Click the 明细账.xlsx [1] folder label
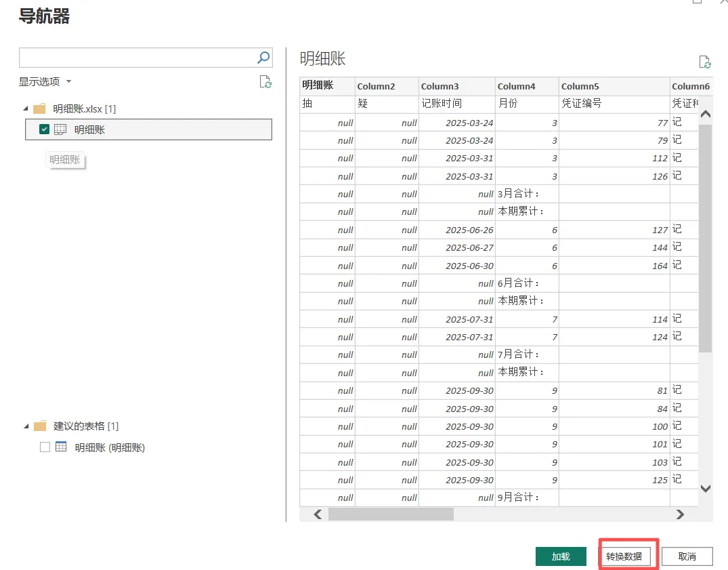Viewport: 728px width, 570px height. click(84, 108)
